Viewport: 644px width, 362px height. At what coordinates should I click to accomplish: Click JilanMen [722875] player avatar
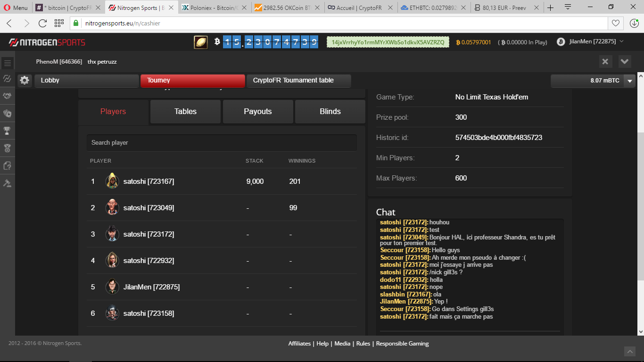tap(112, 287)
